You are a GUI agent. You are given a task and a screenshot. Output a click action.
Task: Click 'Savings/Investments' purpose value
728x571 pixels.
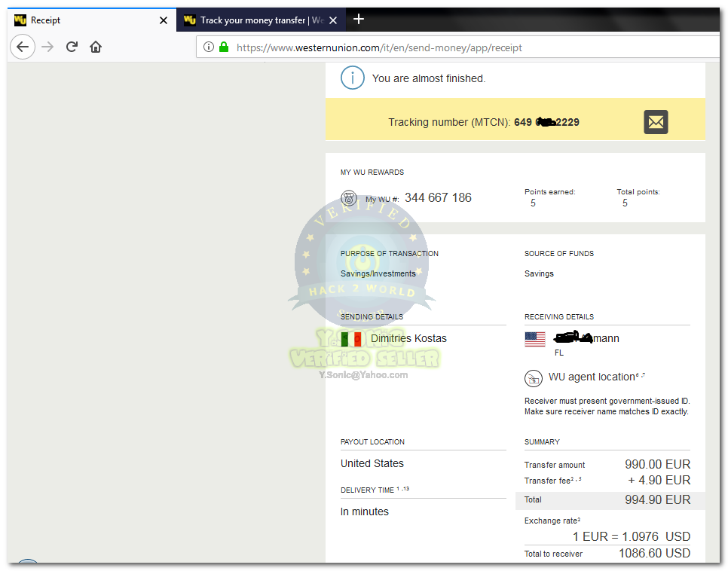(x=378, y=273)
